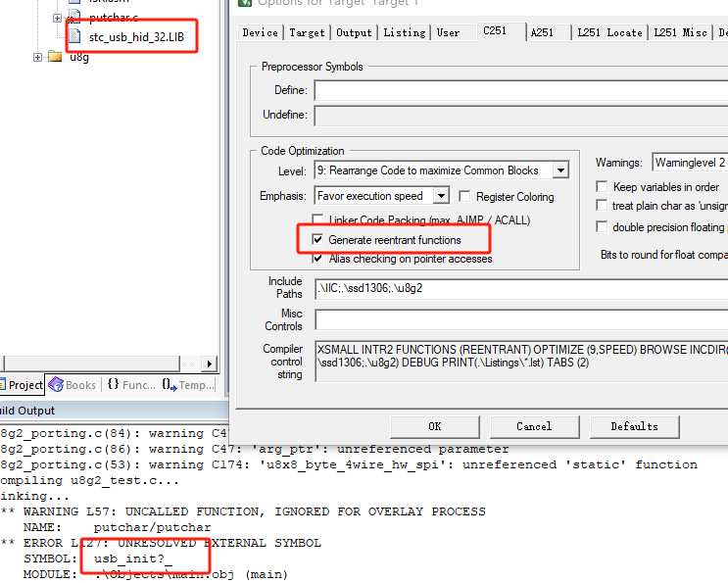Select stc_usb_hid_32.LIB in project tree
Screen dimensions: 728x583
136,36
